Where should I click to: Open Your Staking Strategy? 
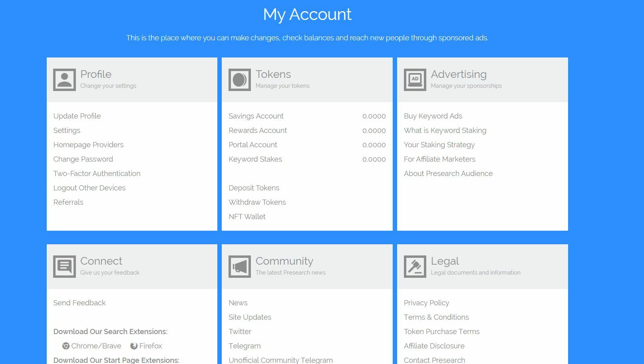pos(439,145)
